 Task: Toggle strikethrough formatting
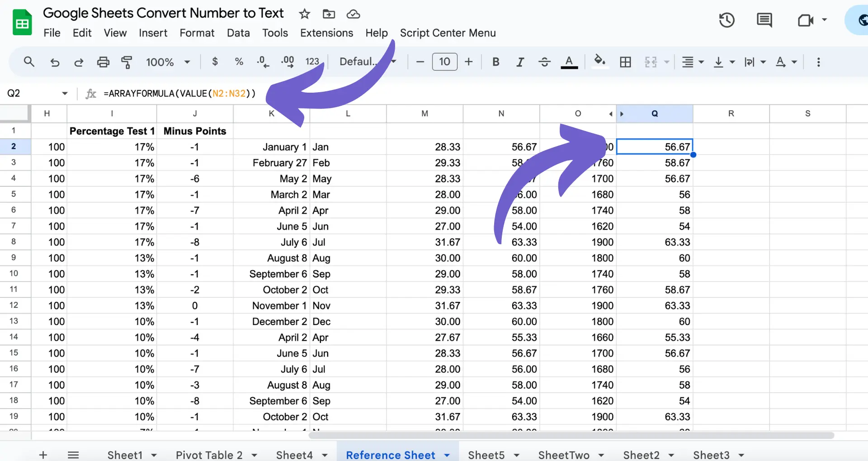545,61
